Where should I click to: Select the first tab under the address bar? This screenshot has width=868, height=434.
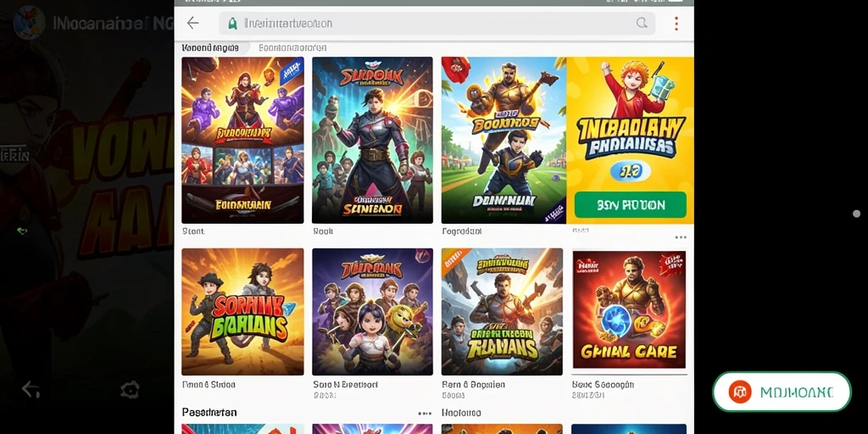click(x=210, y=48)
